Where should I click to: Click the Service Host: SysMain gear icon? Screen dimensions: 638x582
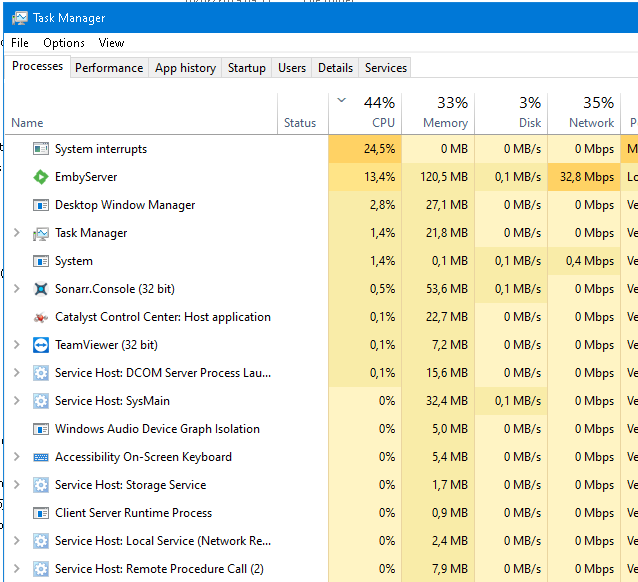(41, 401)
